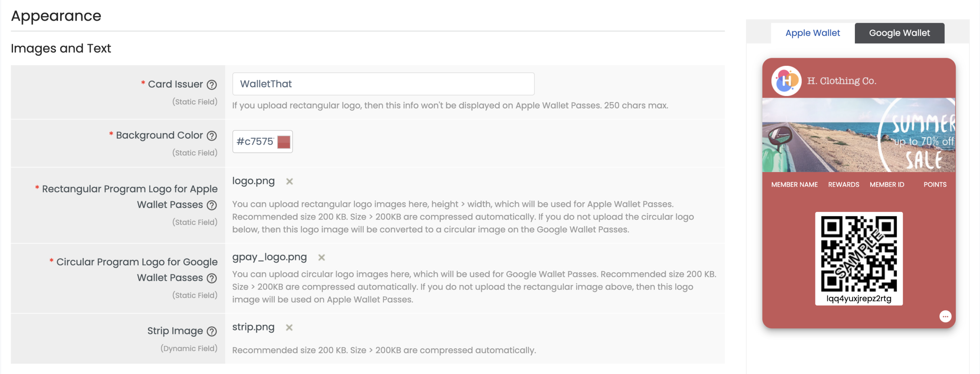Edit the #c7575 hex color value
Viewport: 980px width, 374px height.
click(x=255, y=142)
